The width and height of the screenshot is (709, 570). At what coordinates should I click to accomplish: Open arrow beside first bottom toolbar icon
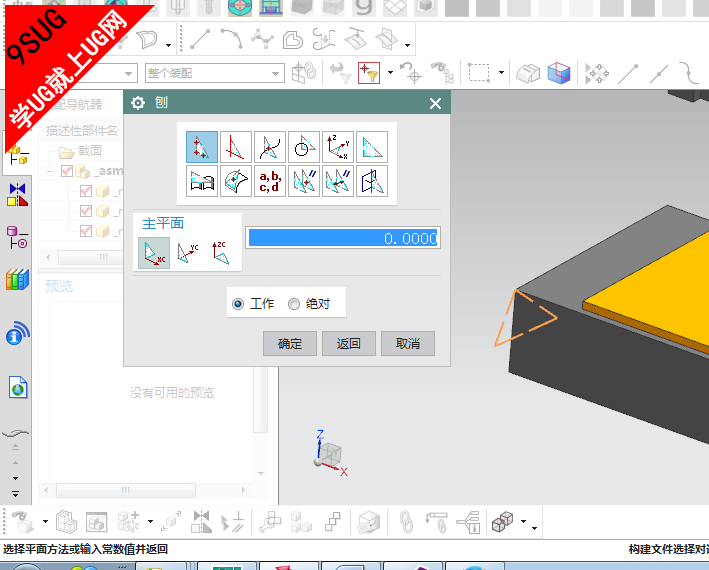tap(45, 521)
